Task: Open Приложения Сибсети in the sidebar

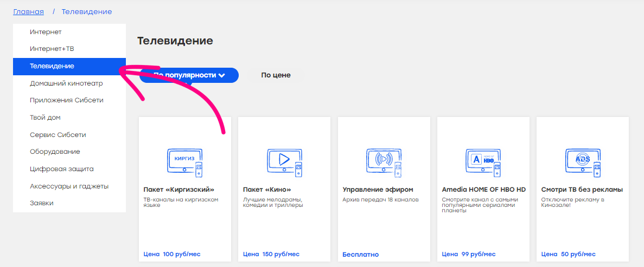Action: [x=69, y=101]
